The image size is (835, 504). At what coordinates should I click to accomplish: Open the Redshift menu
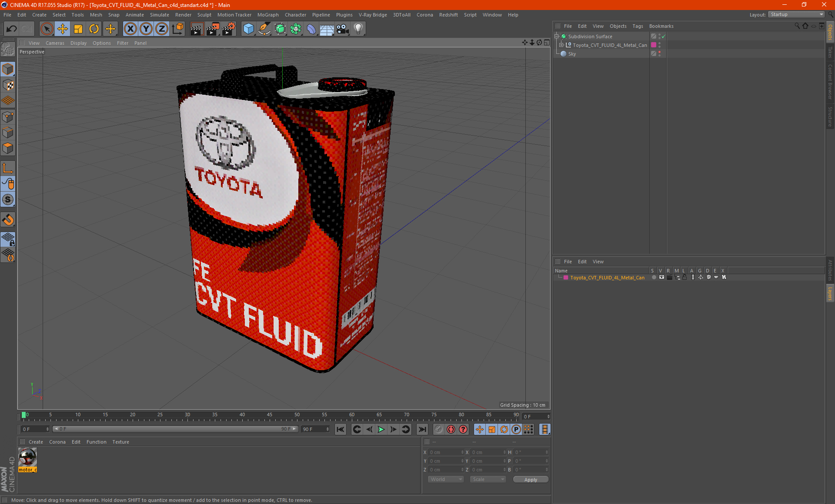[x=448, y=15]
